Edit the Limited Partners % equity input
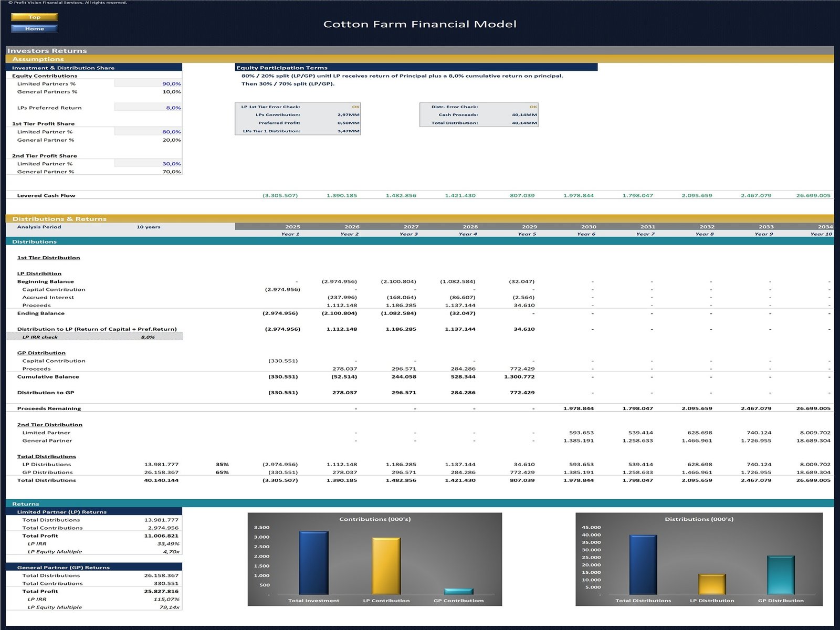Screen dimensions: 840x630 click(x=148, y=83)
